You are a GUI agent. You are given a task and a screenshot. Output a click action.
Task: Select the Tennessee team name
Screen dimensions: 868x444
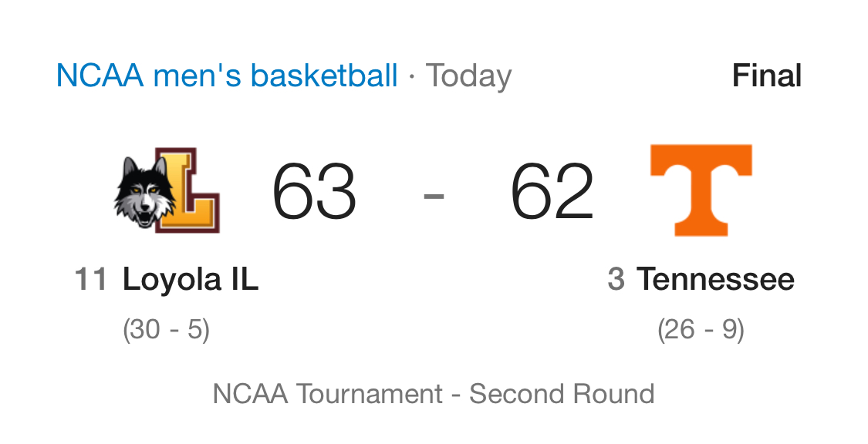click(x=715, y=279)
